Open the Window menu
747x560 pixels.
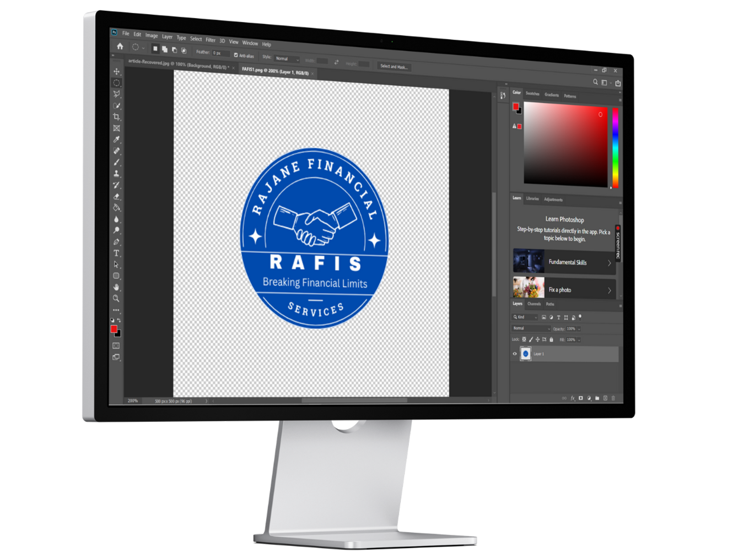click(250, 43)
